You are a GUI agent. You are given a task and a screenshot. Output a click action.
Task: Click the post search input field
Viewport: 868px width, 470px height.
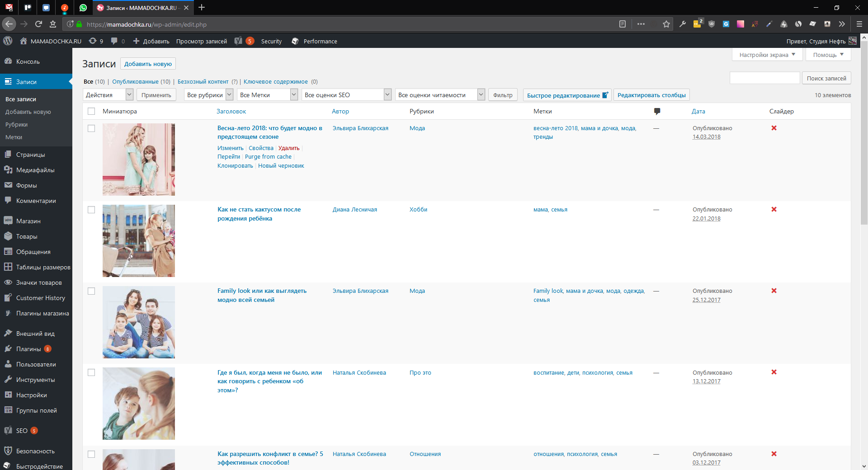(764, 78)
